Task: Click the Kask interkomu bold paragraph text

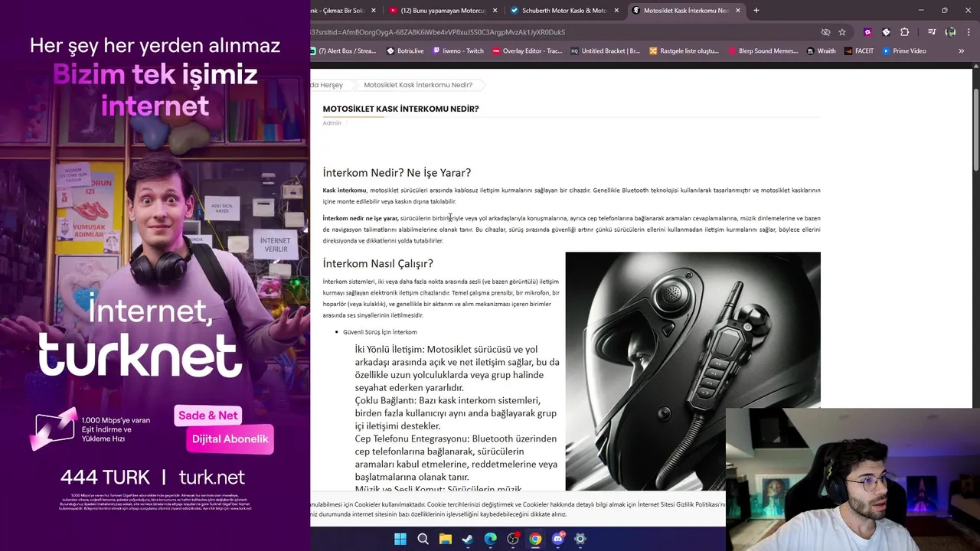Action: [345, 191]
